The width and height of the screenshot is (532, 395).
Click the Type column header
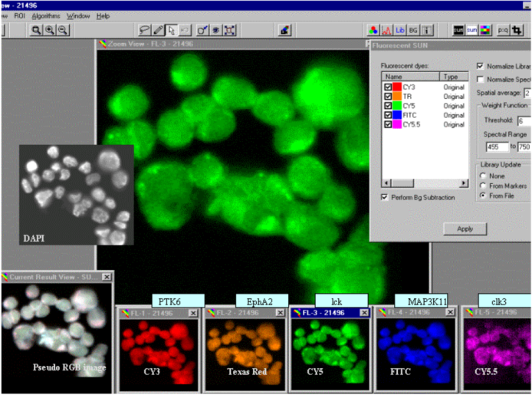click(x=454, y=77)
